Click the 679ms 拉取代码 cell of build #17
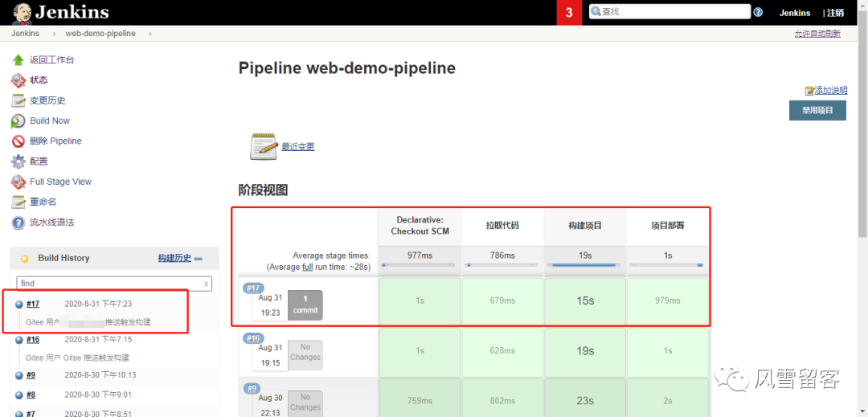Screen dimensions: 868x417 pos(502,300)
